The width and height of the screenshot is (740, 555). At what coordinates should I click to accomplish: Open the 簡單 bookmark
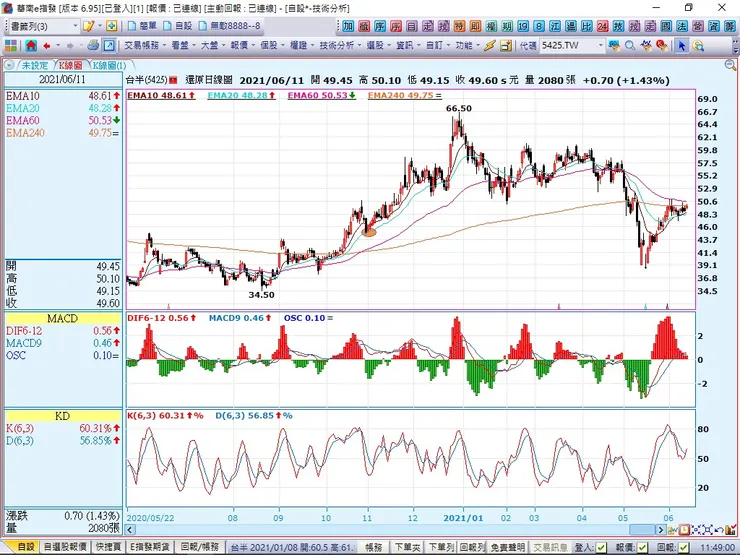pos(143,26)
